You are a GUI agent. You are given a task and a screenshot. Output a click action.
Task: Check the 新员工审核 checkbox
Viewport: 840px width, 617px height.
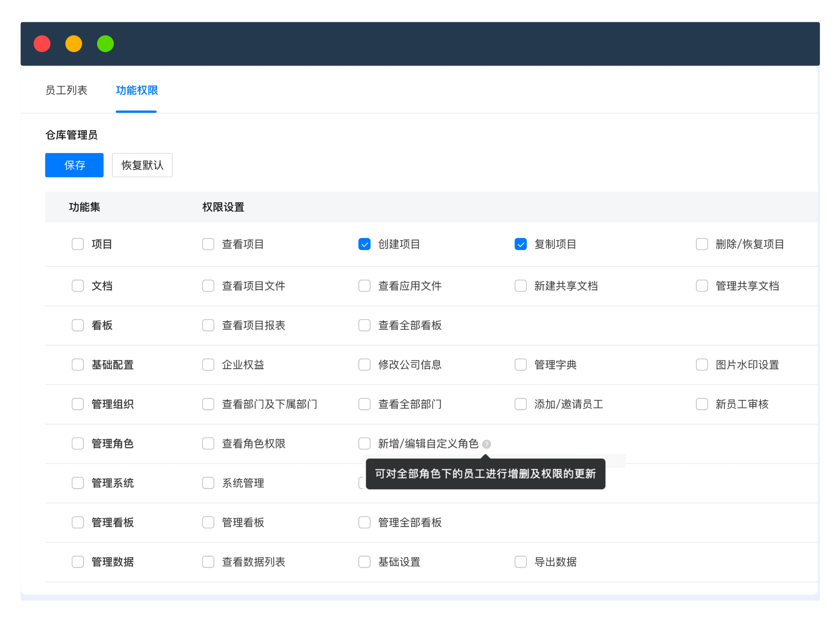(x=701, y=404)
